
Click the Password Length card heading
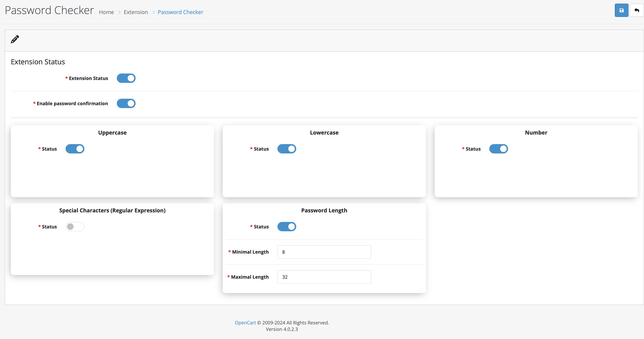click(x=324, y=210)
